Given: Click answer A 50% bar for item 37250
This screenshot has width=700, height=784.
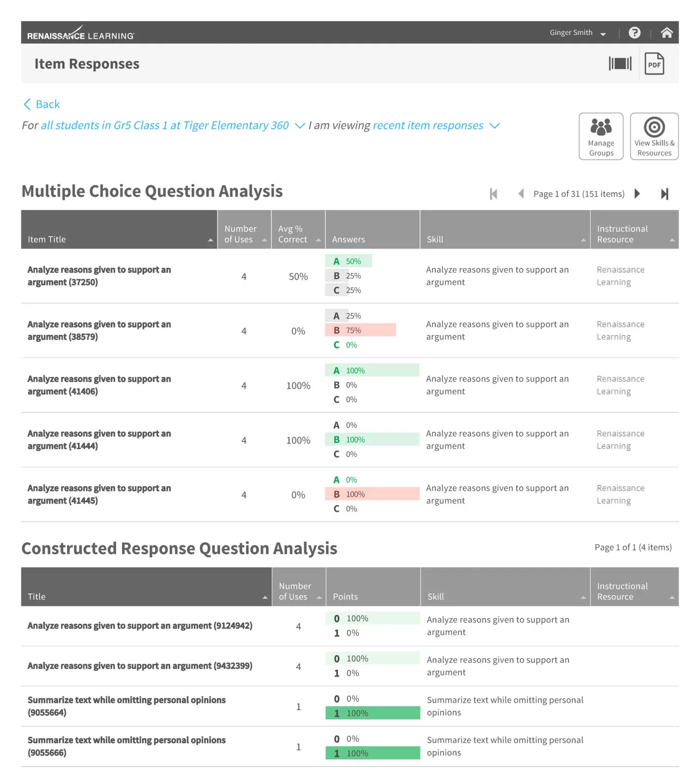Looking at the screenshot, I should 348,261.
